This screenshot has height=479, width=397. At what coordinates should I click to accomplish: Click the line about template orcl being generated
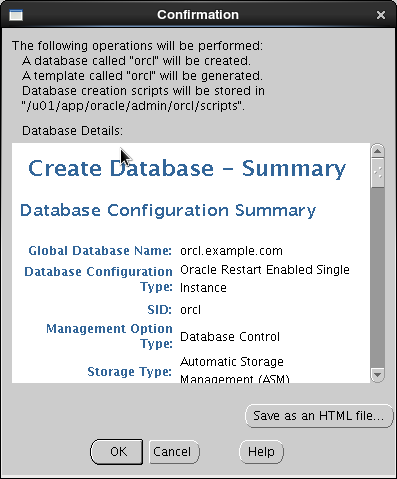coord(142,76)
